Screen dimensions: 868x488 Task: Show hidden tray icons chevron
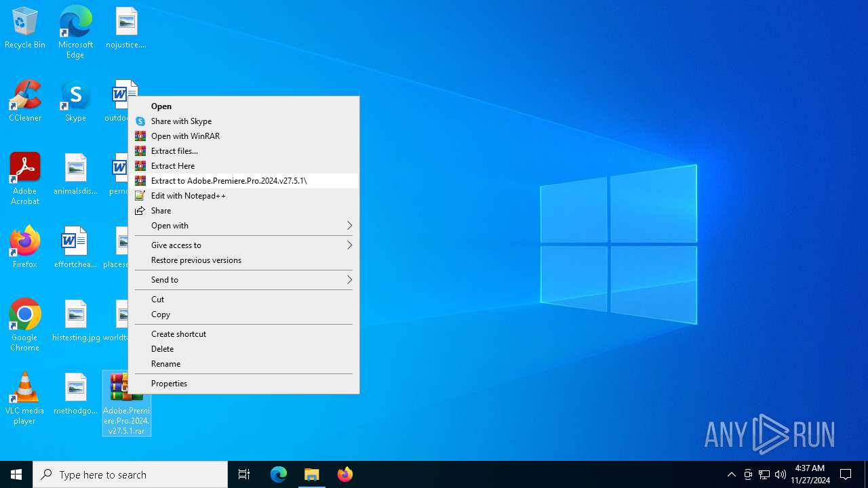731,474
